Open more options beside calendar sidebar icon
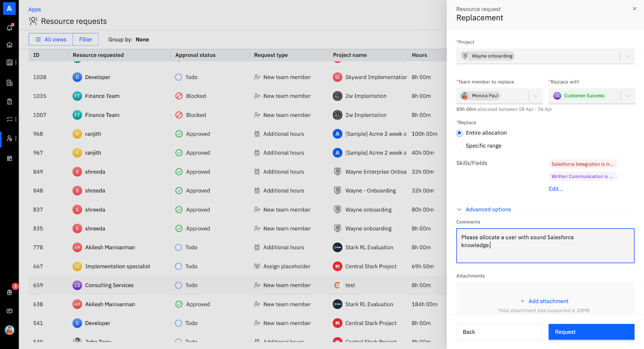 point(16,62)
